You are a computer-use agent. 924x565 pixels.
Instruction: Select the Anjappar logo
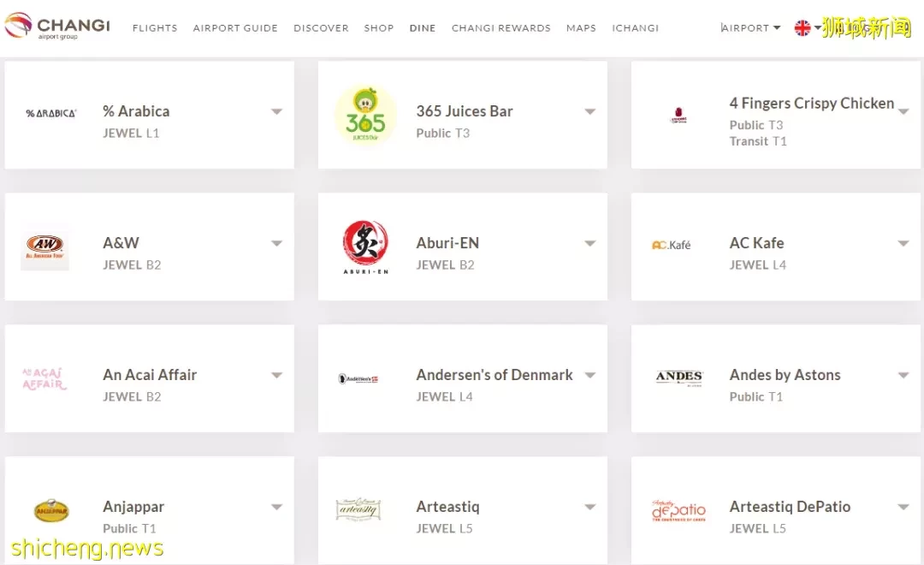(x=51, y=511)
